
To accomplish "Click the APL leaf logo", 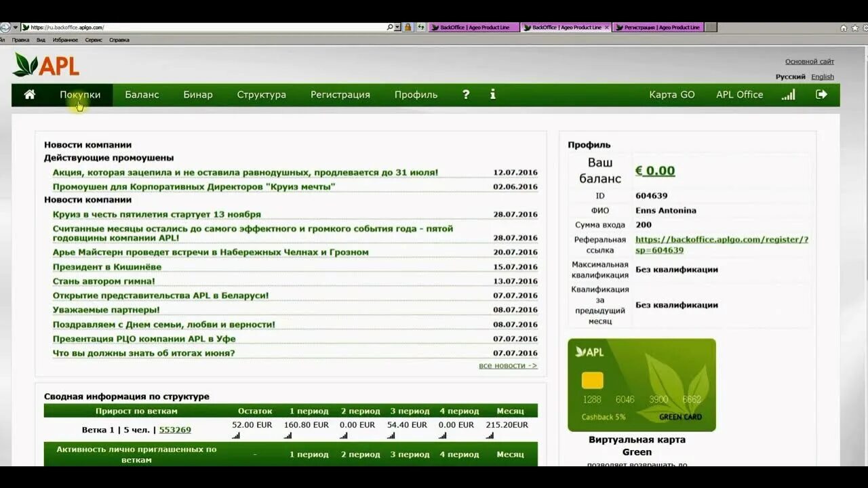I will coord(46,64).
